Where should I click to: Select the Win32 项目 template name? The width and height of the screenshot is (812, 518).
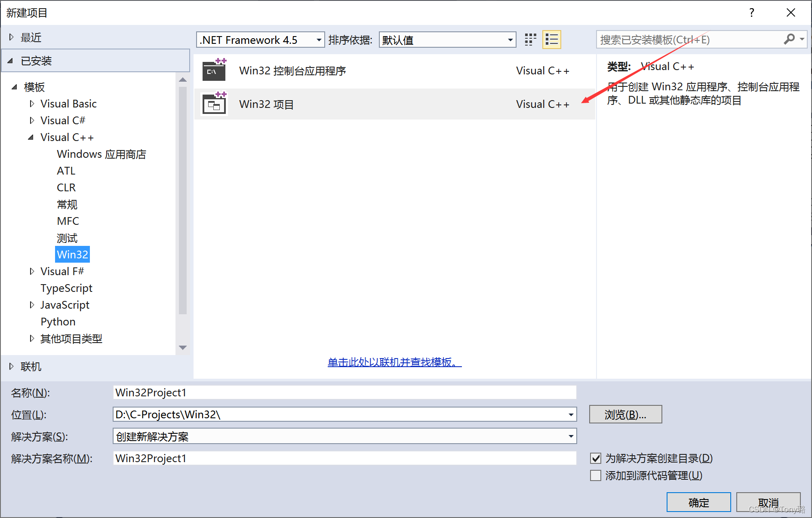(267, 104)
